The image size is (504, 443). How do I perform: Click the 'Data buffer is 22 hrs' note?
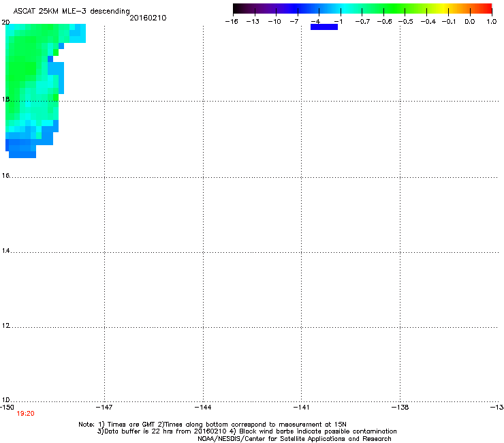(x=247, y=431)
